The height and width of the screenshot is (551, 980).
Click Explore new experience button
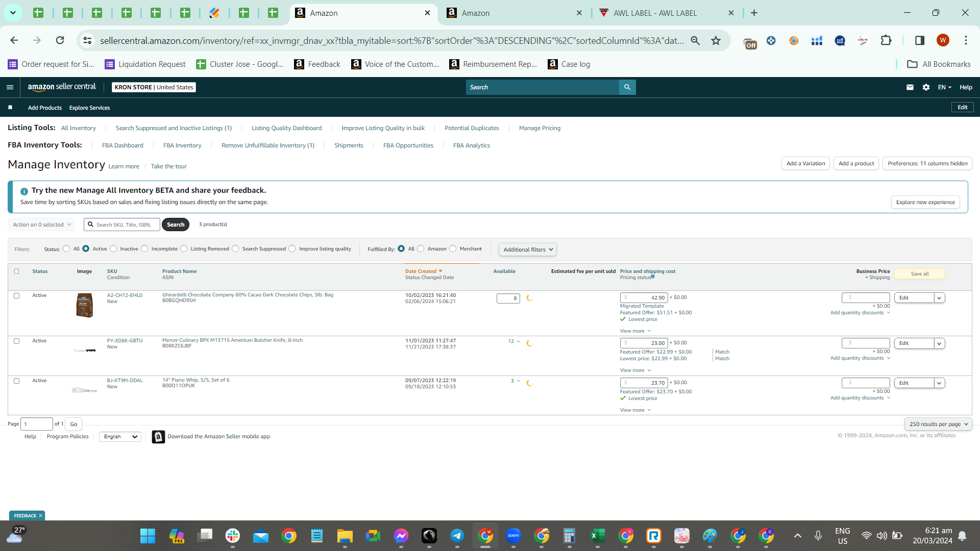coord(925,202)
